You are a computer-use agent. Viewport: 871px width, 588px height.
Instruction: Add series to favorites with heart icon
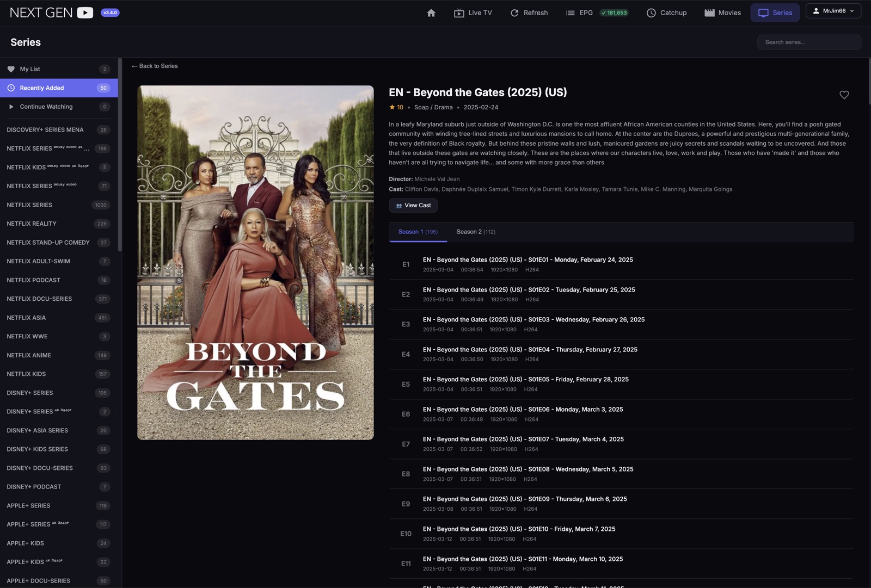[x=844, y=95]
